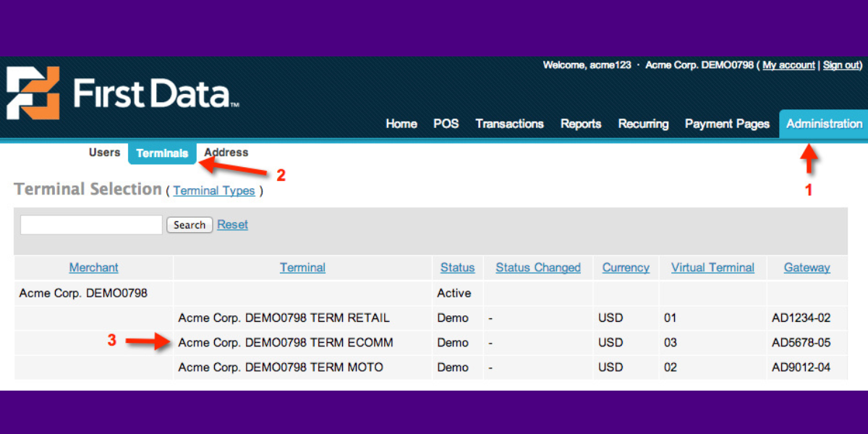Screen dimensions: 868x434
Task: Select the Payment Pages tab
Action: [x=727, y=124]
